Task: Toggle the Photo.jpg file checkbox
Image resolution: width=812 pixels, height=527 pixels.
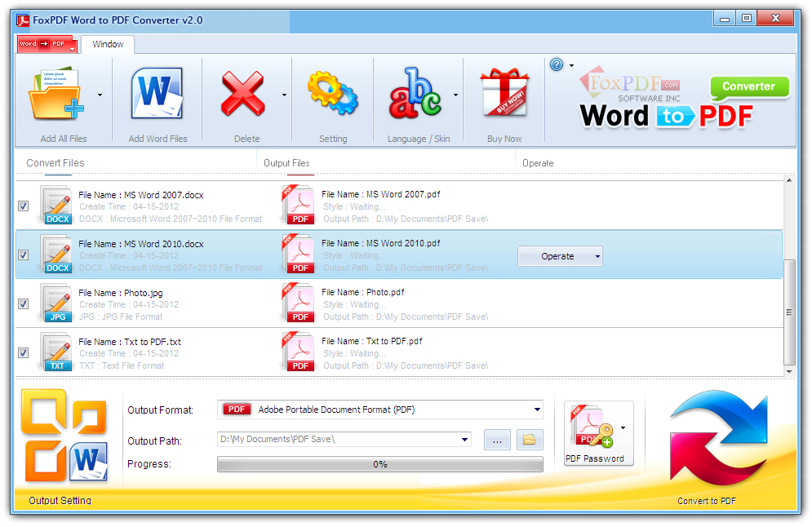Action: point(24,304)
